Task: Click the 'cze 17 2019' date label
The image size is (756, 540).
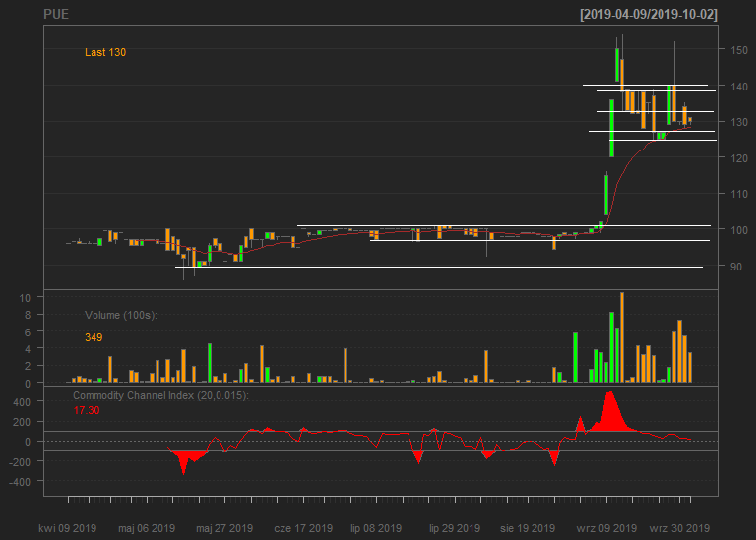Action: 303,528
